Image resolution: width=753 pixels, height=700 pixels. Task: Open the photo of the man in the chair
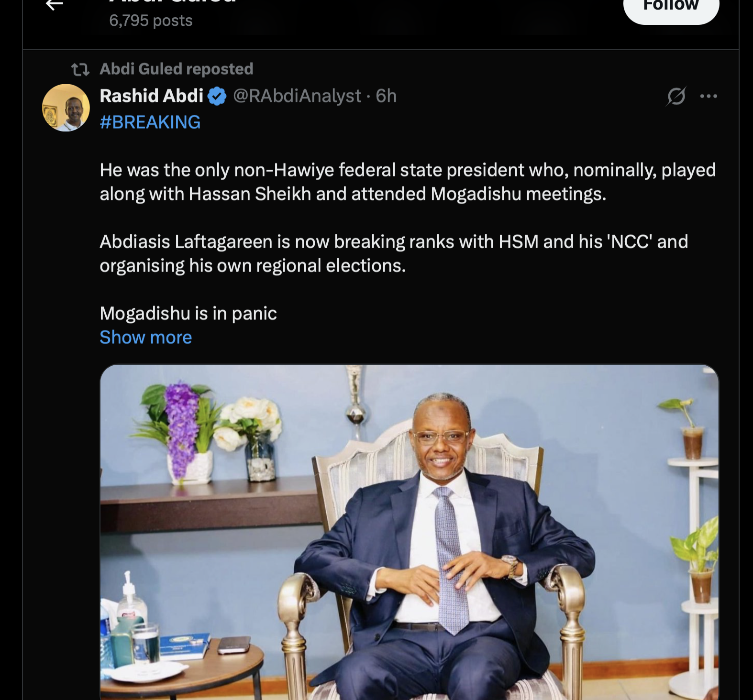(x=409, y=531)
